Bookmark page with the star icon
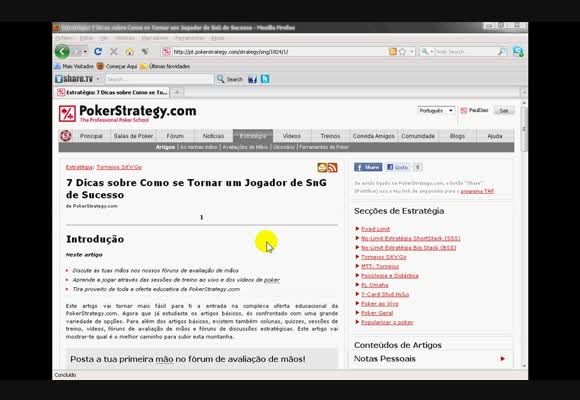 pos(402,52)
